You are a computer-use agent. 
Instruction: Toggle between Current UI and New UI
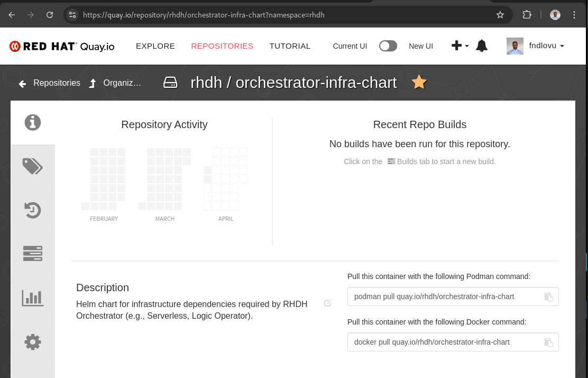[388, 46]
